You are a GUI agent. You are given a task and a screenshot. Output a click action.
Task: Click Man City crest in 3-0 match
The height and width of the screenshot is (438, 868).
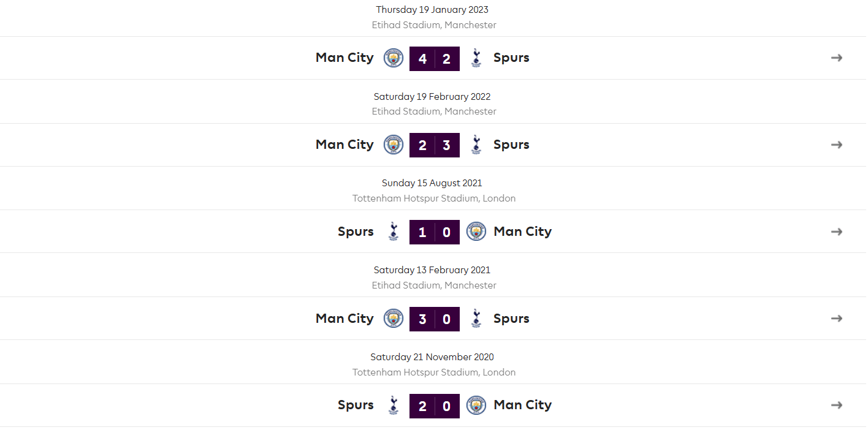[394, 319]
